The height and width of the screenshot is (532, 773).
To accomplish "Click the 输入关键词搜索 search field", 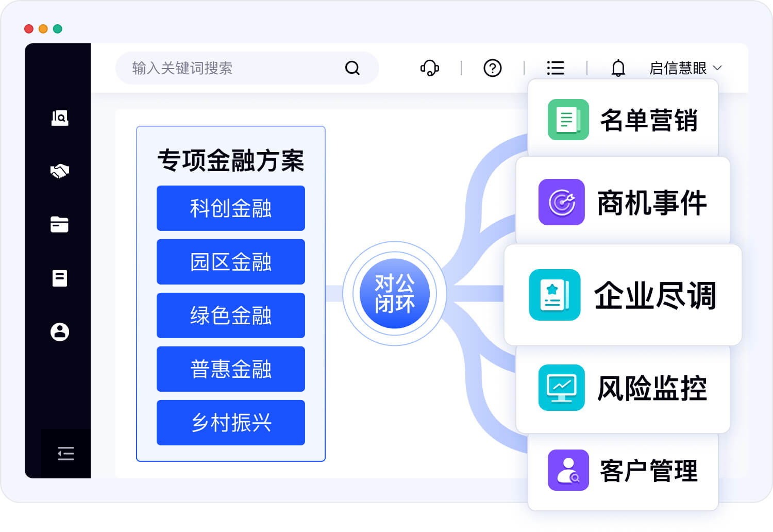I will coord(247,68).
